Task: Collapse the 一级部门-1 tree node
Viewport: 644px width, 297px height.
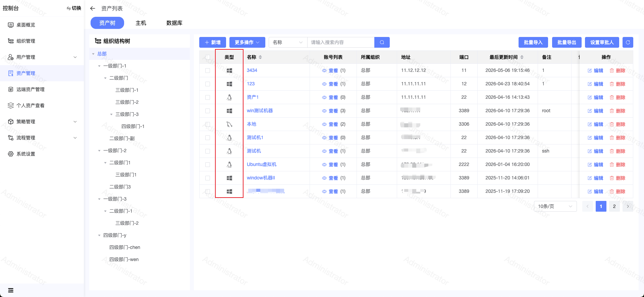Action: tap(99, 66)
